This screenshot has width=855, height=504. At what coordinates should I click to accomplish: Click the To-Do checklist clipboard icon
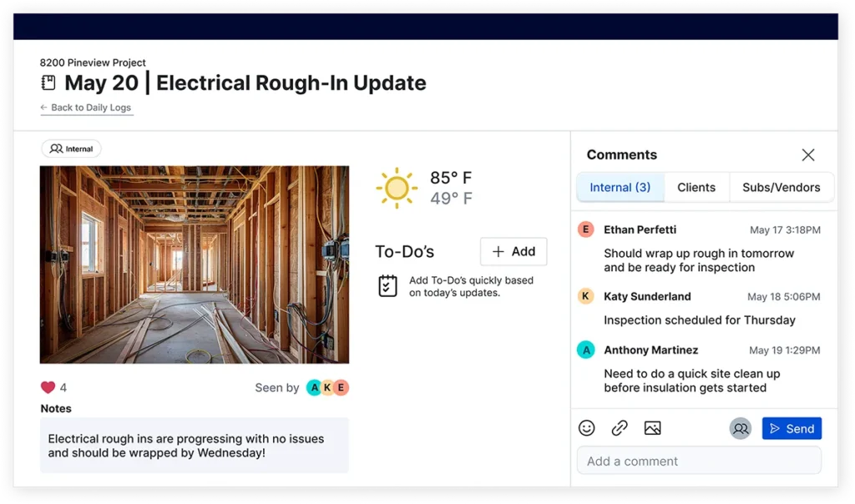(387, 286)
